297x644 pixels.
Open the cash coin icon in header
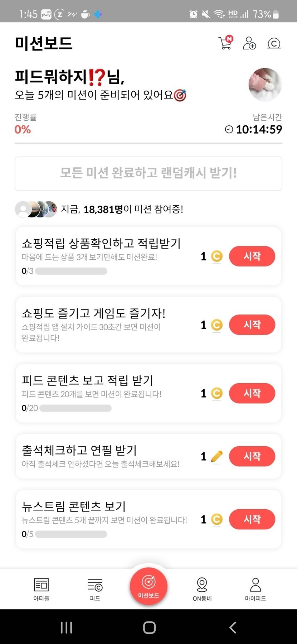tap(274, 43)
